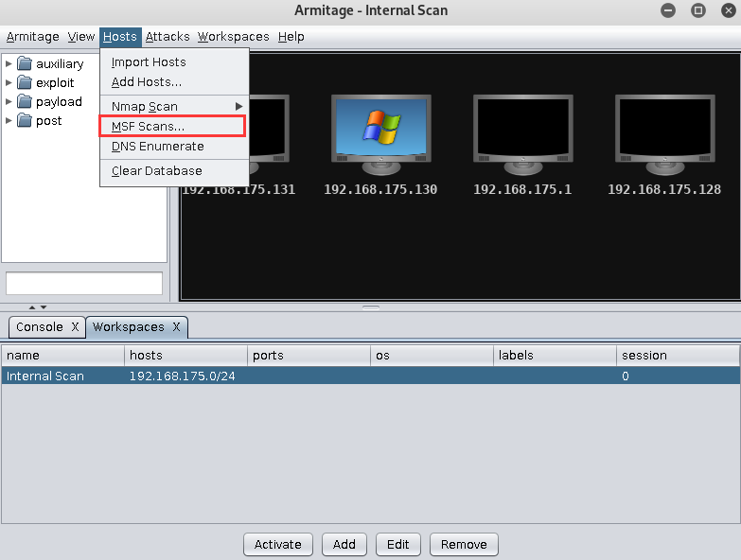Sort by the ports column header
The image size is (741, 560).
click(309, 355)
